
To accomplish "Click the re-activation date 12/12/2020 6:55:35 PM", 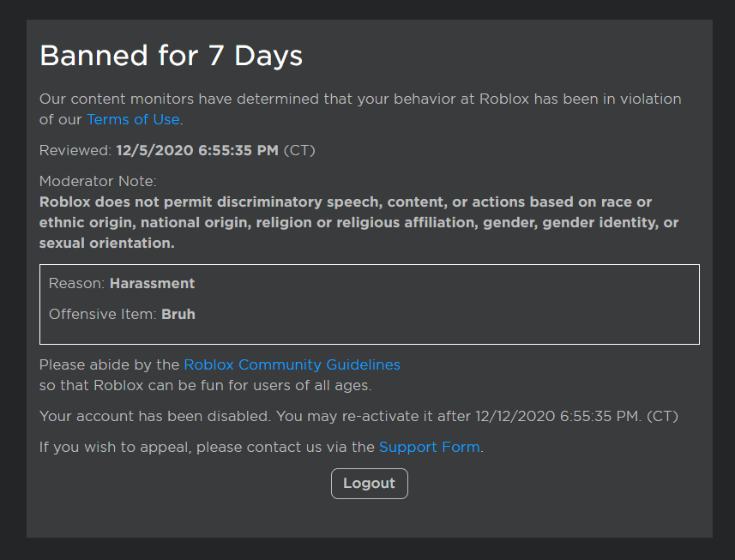I will click(557, 416).
